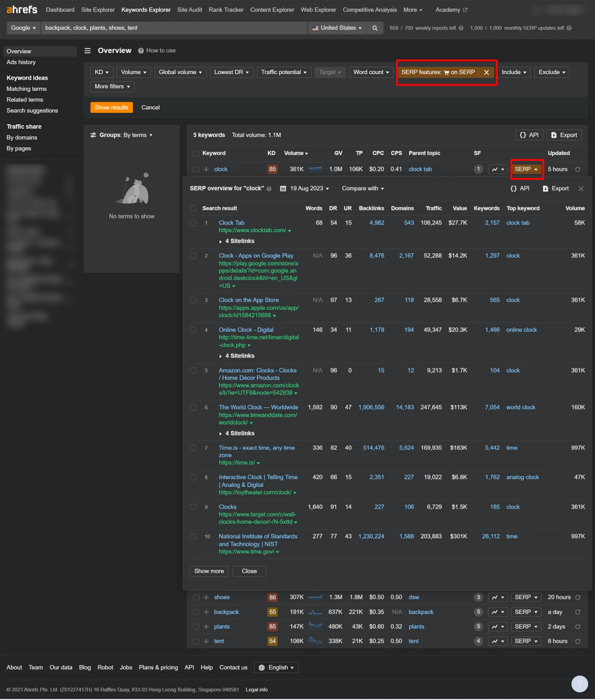595x700 pixels.
Task: Select the Clock Tab search result checkbox
Action: pos(193,223)
